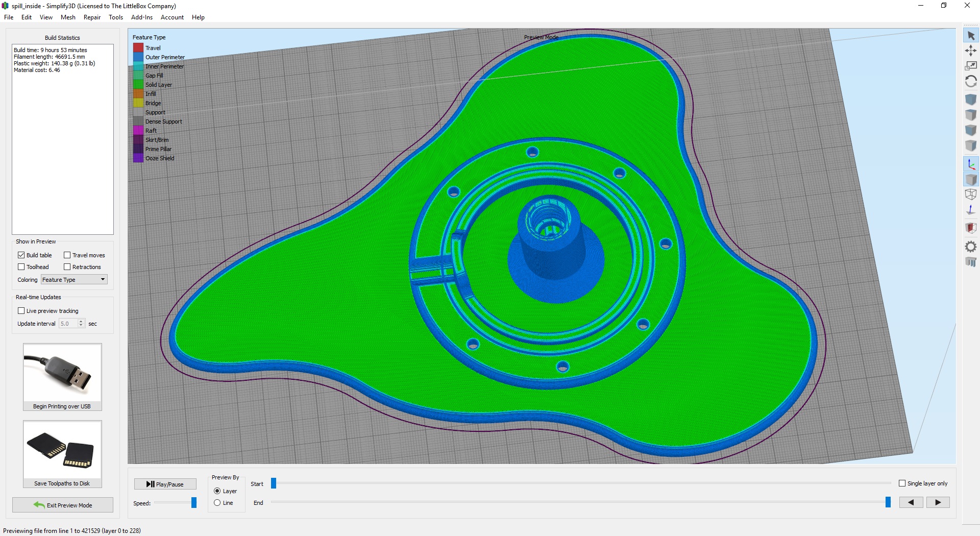Viewport: 980px width, 536px height.
Task: Click the 'Preview Mode' viewport label
Action: click(x=541, y=37)
